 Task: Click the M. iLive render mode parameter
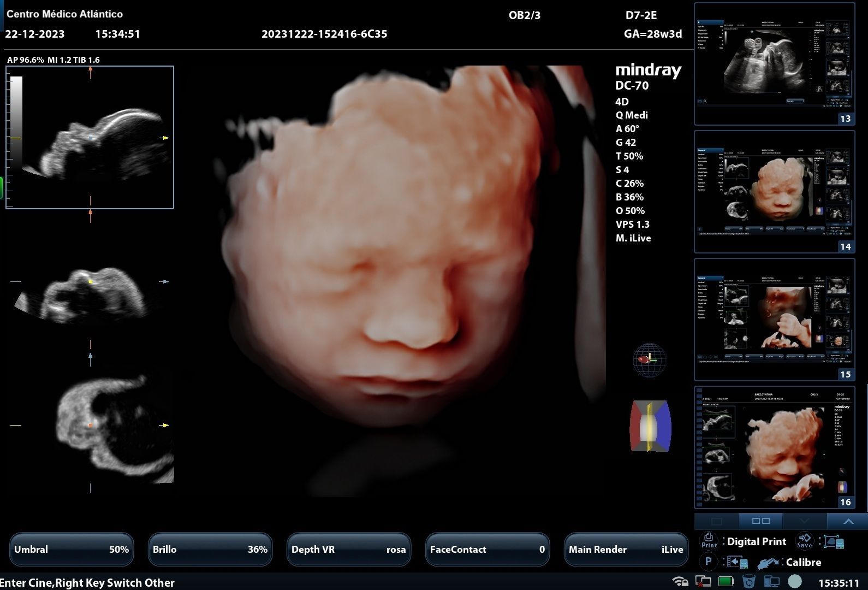click(633, 238)
